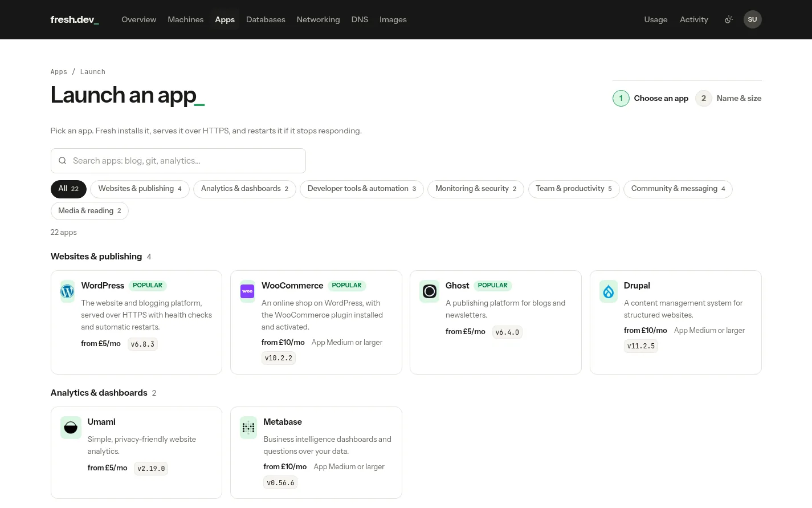The height and width of the screenshot is (508, 812).
Task: Focus the Search apps input field
Action: [x=178, y=161]
